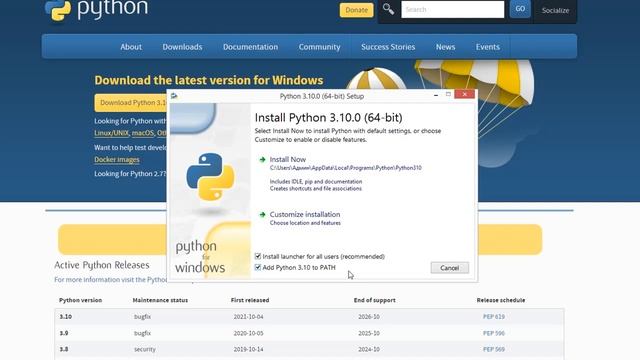Click the 2020-10-05 first released date
Screen dimensions: 640x360
tap(248, 333)
